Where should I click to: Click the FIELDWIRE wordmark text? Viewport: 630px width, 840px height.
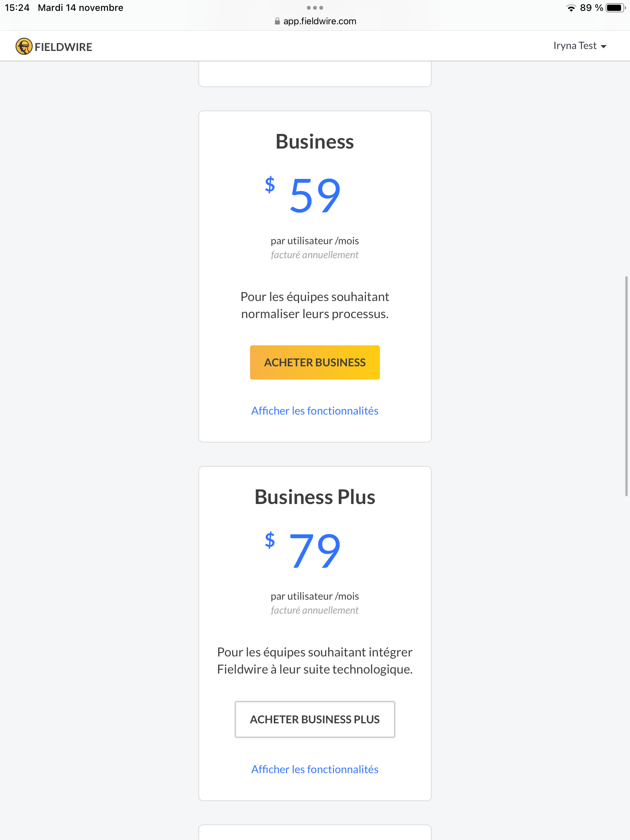point(63,47)
